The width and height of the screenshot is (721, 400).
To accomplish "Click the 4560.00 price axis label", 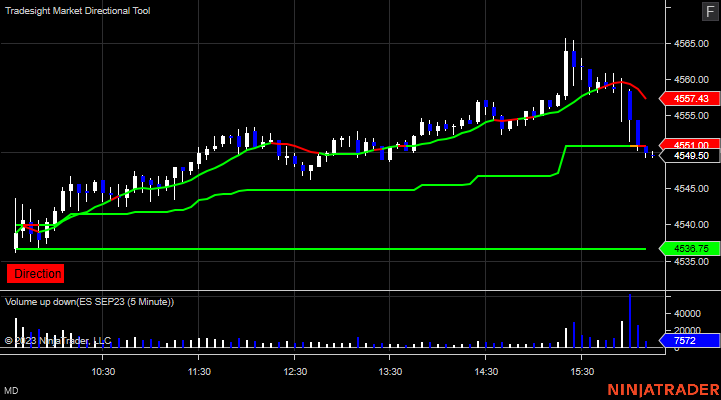I will pos(691,80).
